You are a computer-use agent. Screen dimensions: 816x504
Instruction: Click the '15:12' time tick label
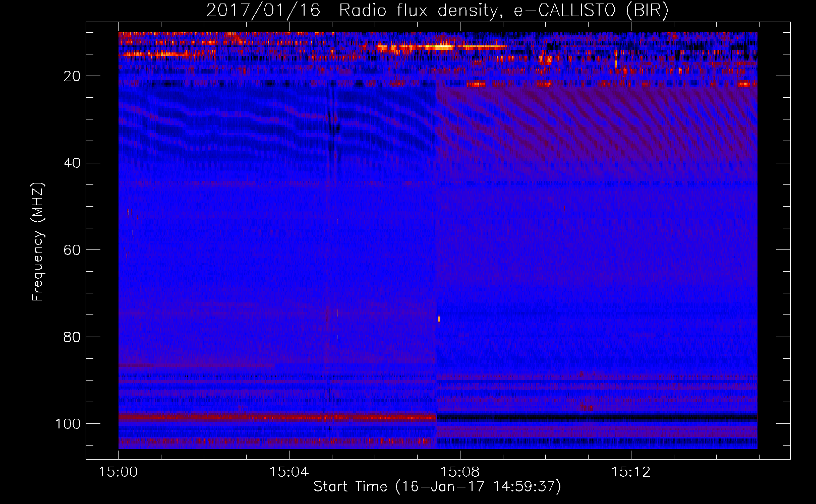point(631,472)
